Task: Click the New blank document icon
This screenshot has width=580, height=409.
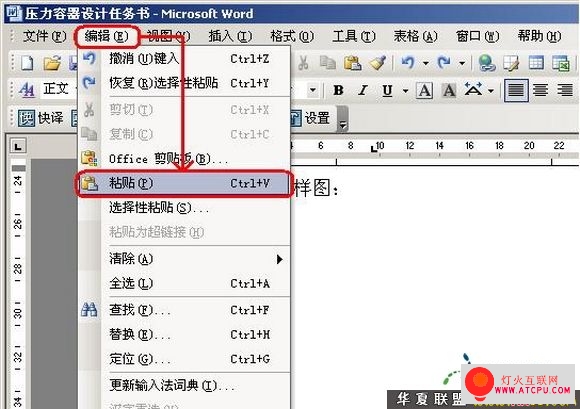Action: [27, 63]
